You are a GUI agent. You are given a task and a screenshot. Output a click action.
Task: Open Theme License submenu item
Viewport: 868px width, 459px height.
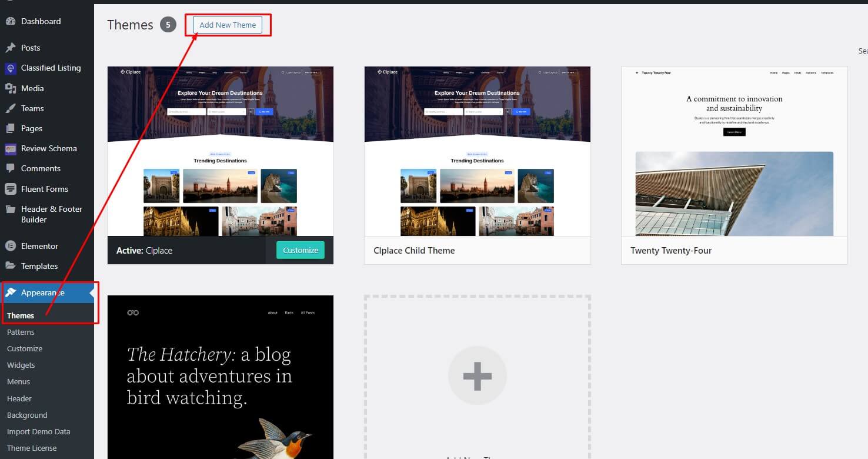(x=32, y=448)
